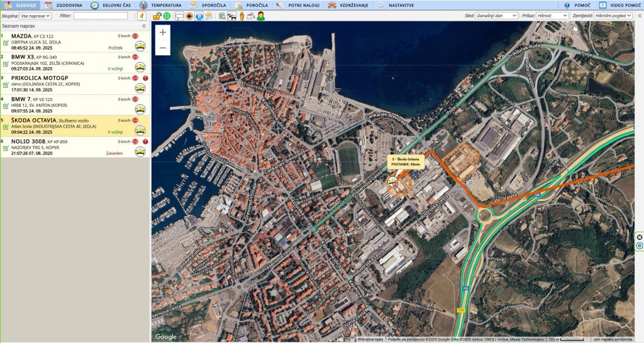Zoom in the map with plus button
644x343 pixels.
pyautogui.click(x=163, y=32)
